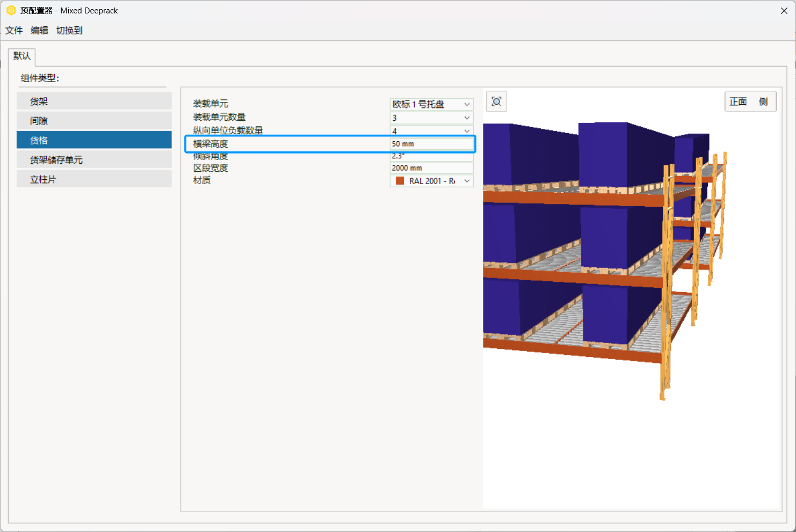Click the 区段宽度 label
Screen dimensions: 796x532
(211, 168)
